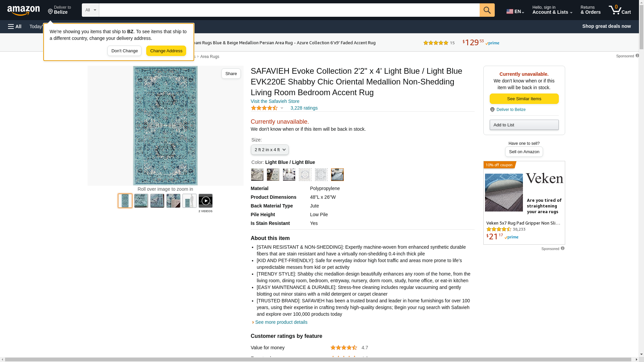Click See Similar Items button
644x362 pixels.
click(524, 99)
